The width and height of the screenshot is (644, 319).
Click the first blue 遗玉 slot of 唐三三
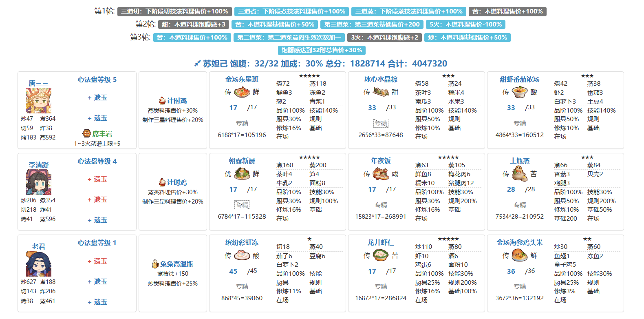pyautogui.click(x=97, y=97)
